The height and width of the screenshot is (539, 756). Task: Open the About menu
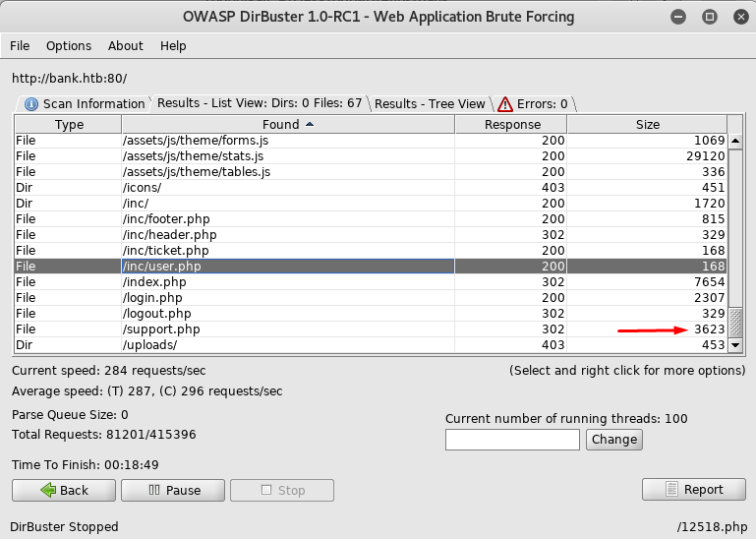[x=126, y=46]
